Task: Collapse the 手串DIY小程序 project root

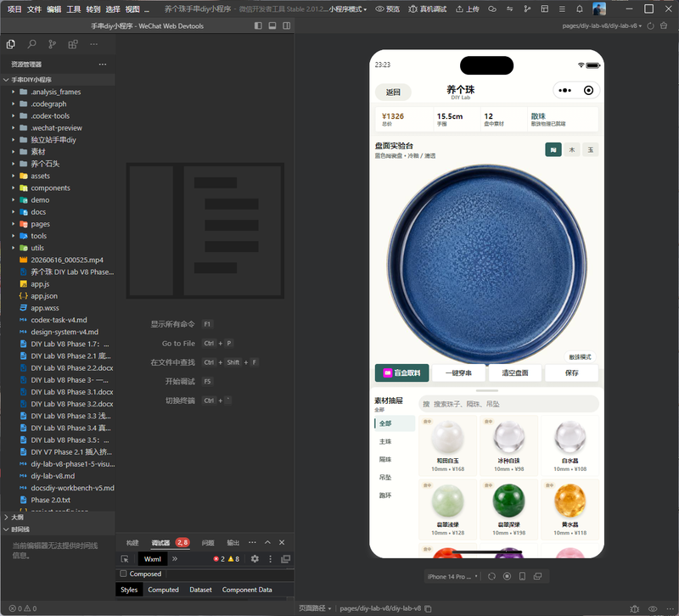Action: [6, 80]
